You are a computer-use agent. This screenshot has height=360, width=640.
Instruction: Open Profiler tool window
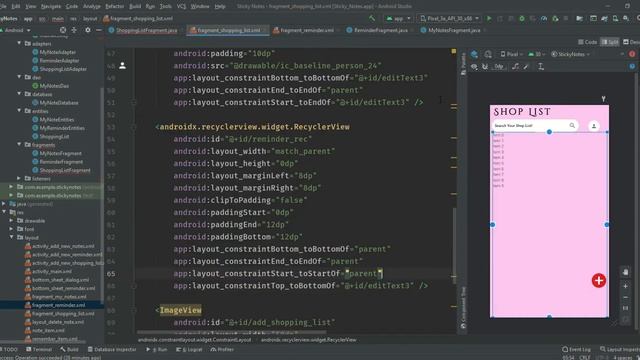tap(222, 349)
